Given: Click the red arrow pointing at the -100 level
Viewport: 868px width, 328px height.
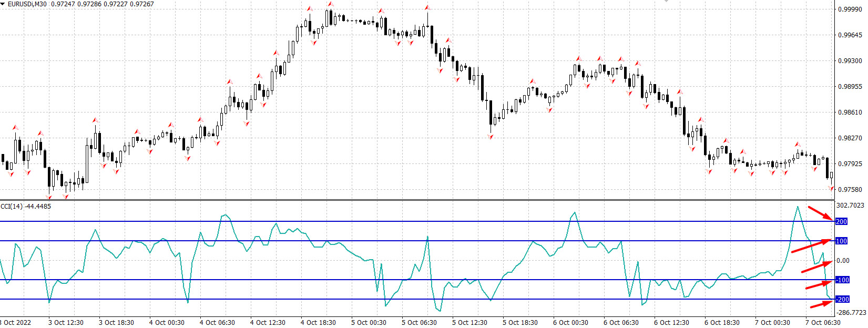Looking at the screenshot, I should click(820, 285).
